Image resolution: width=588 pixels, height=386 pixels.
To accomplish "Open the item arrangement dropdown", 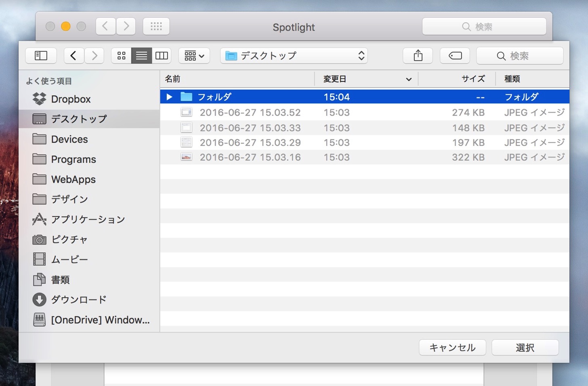I will [194, 56].
